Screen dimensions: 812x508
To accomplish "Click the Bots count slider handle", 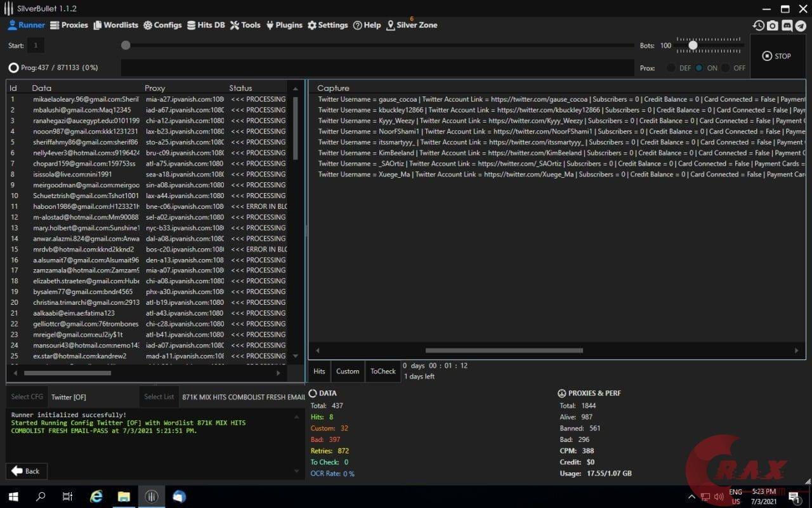I will [693, 46].
